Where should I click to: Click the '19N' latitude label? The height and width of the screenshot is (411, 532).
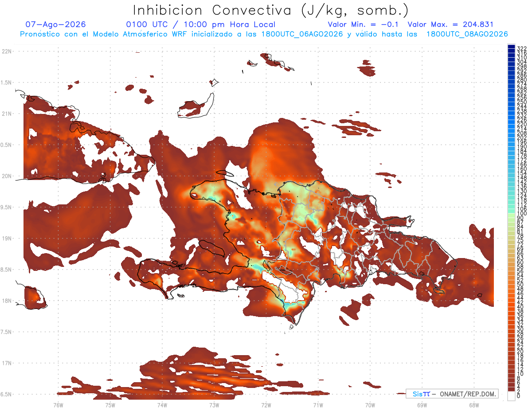pyautogui.click(x=8, y=238)
